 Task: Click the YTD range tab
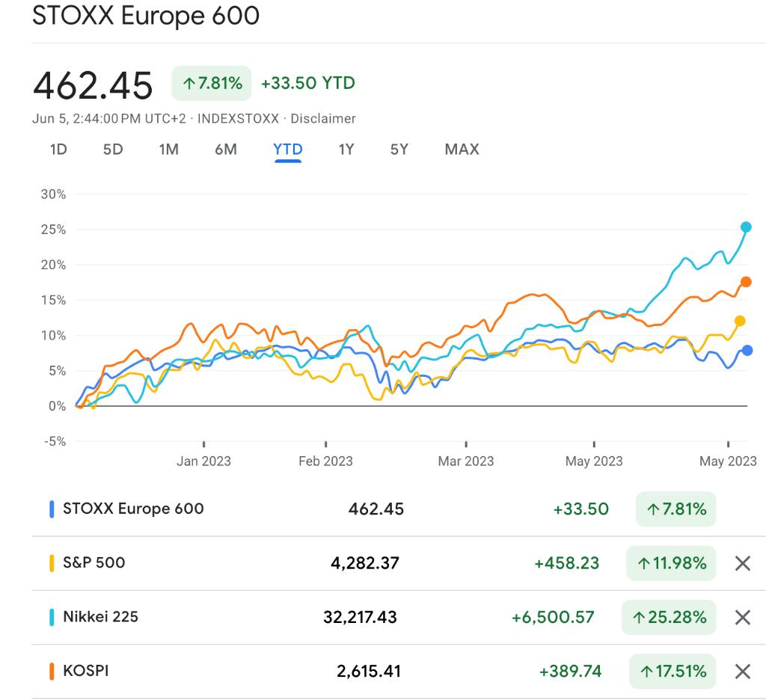(288, 150)
